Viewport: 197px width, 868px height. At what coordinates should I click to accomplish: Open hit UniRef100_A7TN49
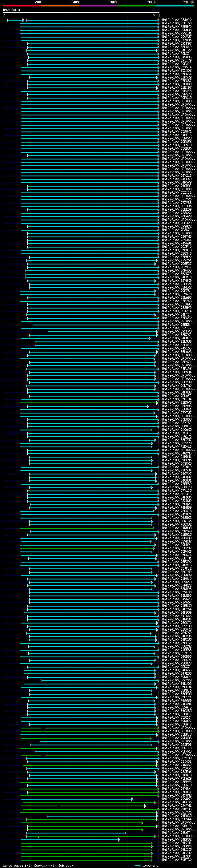pos(176,467)
